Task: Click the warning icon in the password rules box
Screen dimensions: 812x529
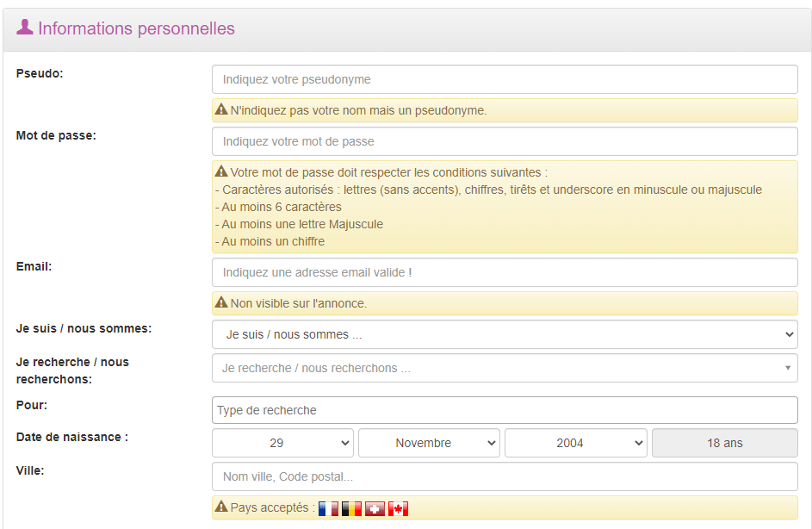Action: pyautogui.click(x=221, y=171)
